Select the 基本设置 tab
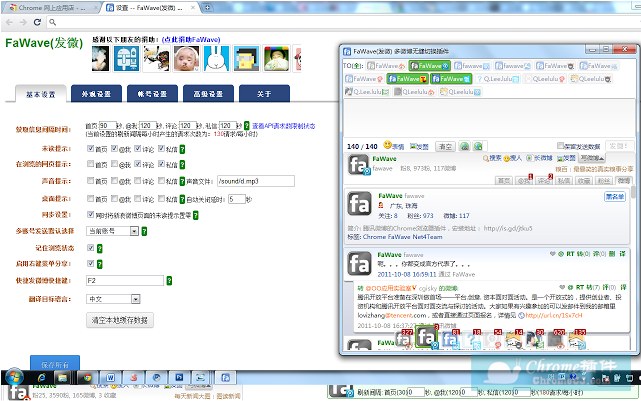 (40, 94)
